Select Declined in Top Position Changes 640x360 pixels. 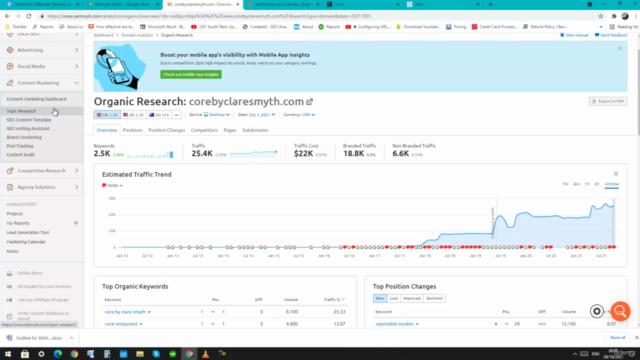(x=434, y=298)
